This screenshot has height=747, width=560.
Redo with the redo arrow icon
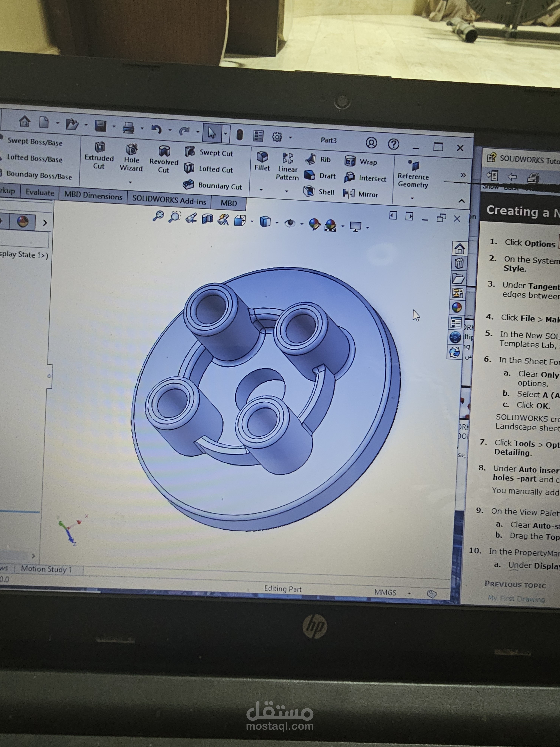click(184, 131)
